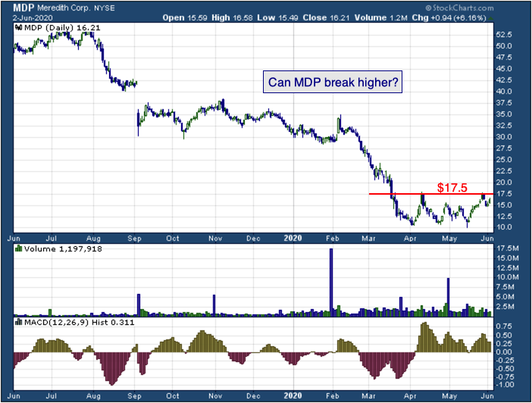Click the Low 15.49 value
The image size is (532, 403).
pyautogui.click(x=277, y=17)
